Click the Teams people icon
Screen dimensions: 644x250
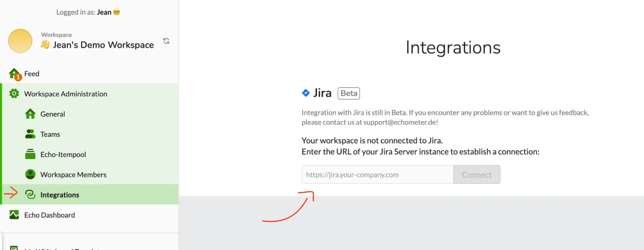coord(30,134)
